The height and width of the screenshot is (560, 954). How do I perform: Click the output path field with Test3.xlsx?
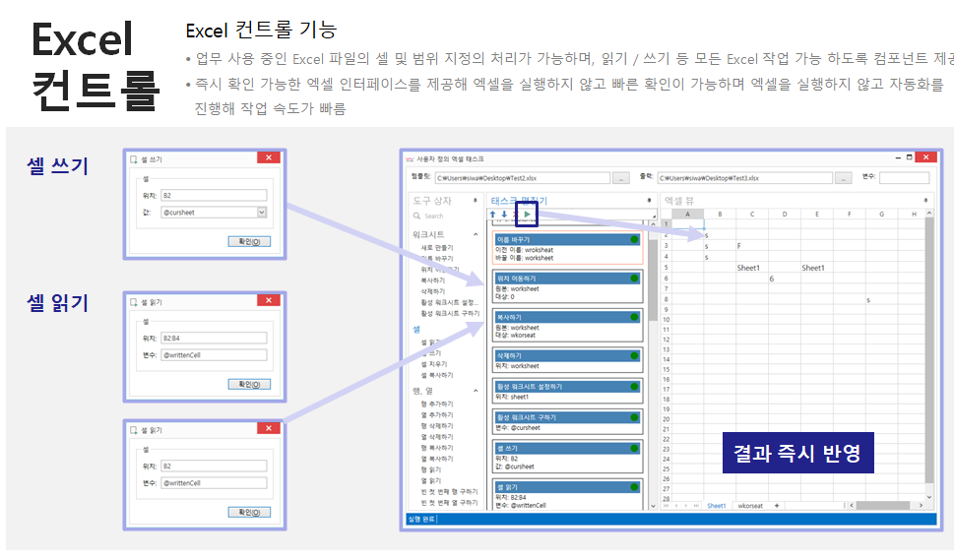[744, 178]
